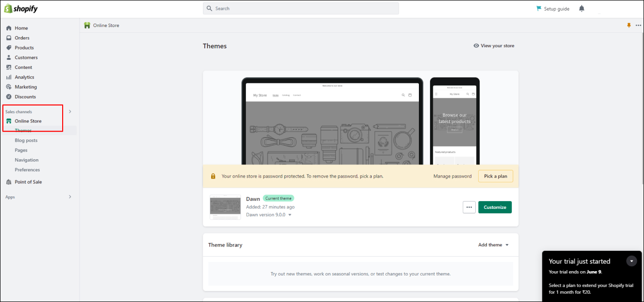This screenshot has height=302, width=644.
Task: Open Blog posts under Online Store
Action: [26, 140]
